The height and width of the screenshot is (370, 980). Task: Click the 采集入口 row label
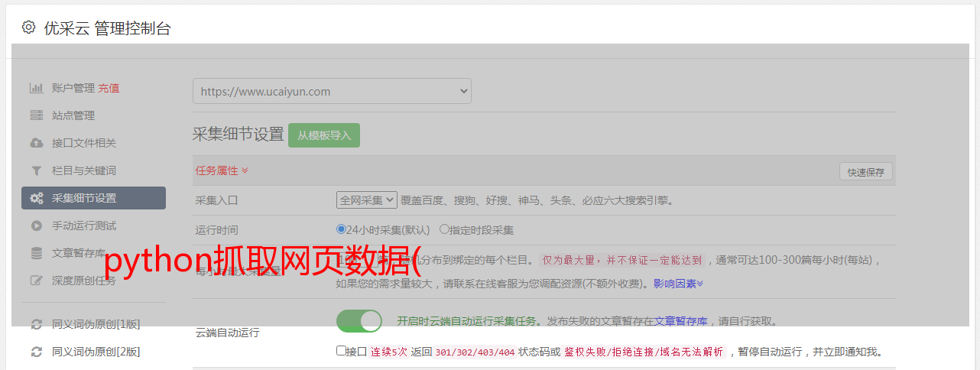pyautogui.click(x=217, y=200)
